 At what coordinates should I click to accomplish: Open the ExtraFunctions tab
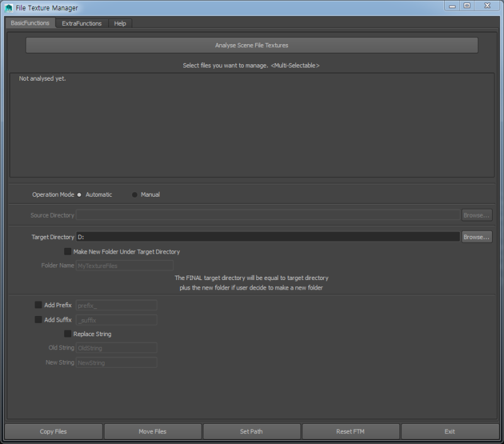click(x=82, y=23)
